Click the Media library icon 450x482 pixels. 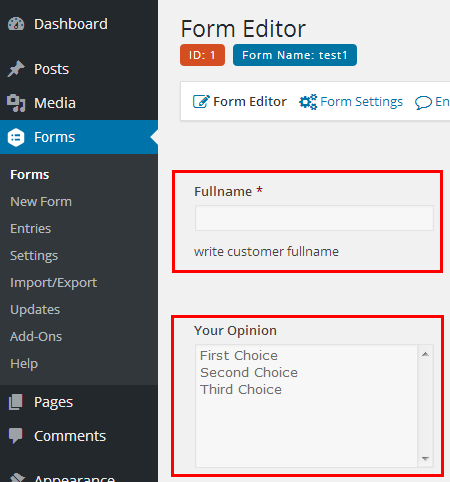point(16,103)
